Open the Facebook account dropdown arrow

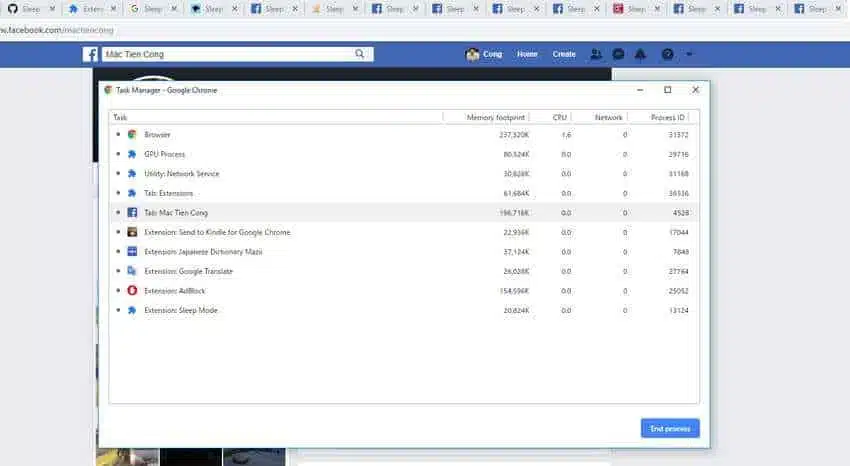tap(689, 54)
